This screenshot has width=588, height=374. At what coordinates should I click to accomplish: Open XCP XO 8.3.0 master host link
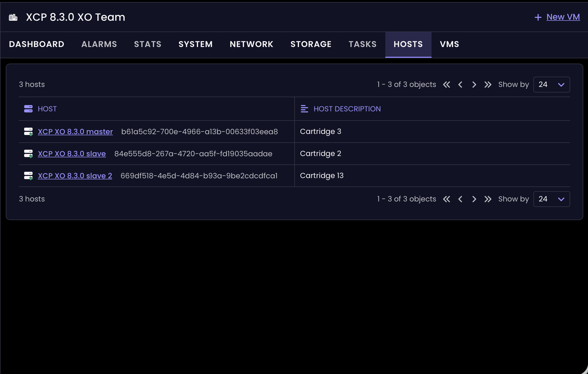point(75,132)
